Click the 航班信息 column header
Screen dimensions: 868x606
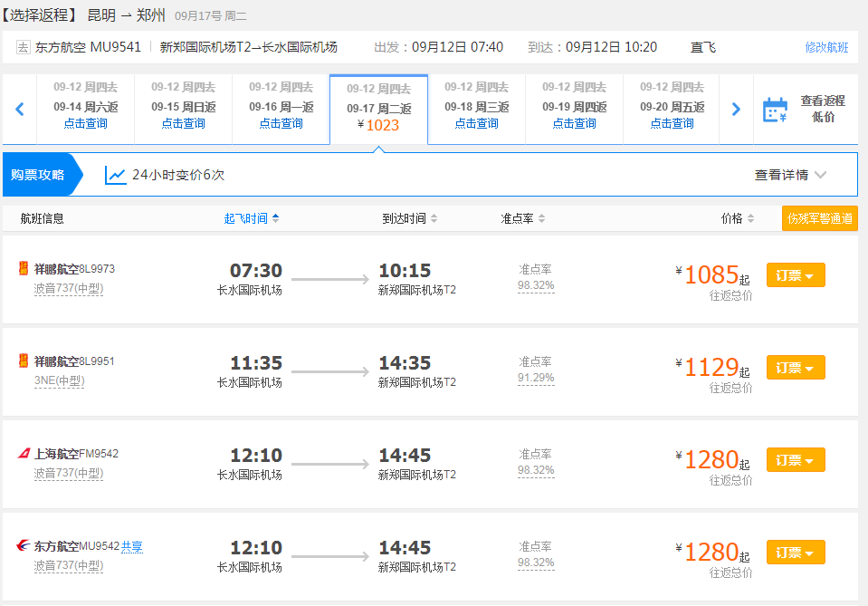click(42, 218)
